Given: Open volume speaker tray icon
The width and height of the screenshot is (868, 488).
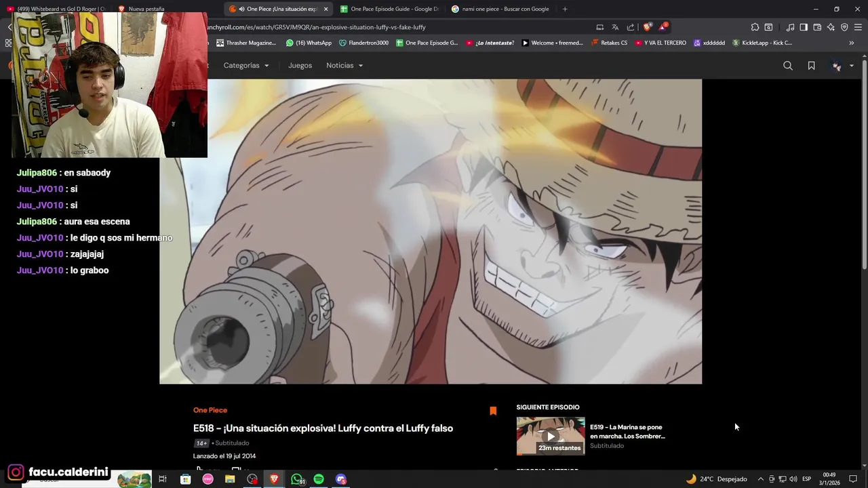Looking at the screenshot, I should [793, 479].
